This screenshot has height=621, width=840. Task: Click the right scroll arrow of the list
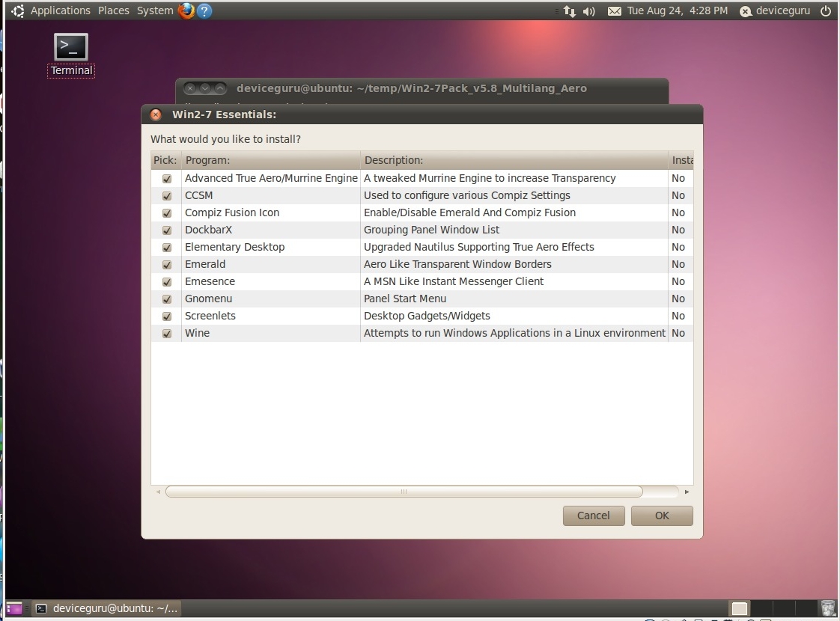(x=687, y=492)
